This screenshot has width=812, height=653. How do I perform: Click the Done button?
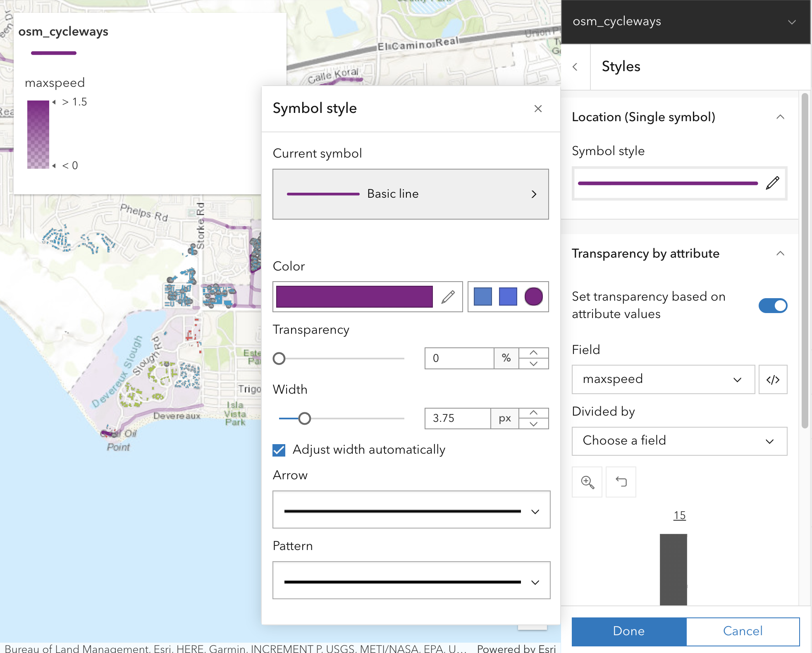click(629, 631)
